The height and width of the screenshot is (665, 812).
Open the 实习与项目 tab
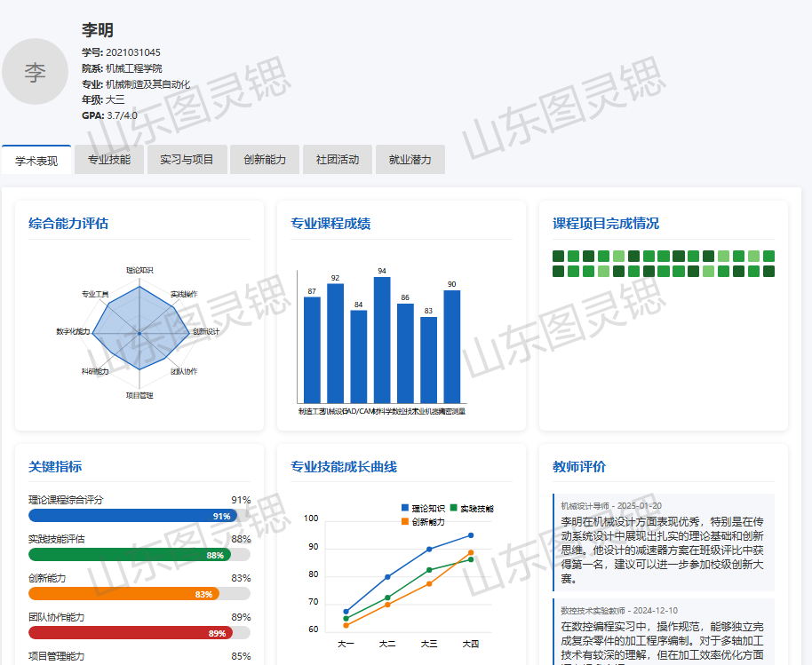(x=187, y=160)
